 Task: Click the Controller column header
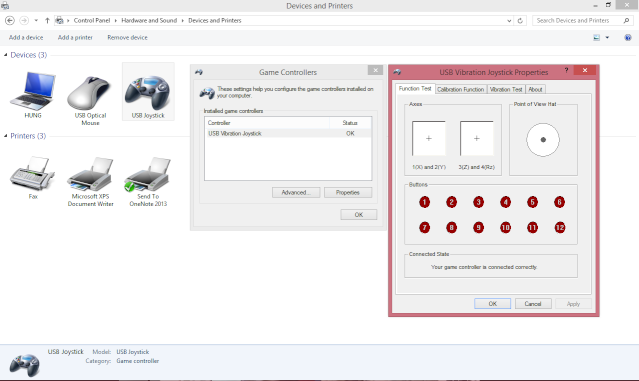pyautogui.click(x=267, y=123)
